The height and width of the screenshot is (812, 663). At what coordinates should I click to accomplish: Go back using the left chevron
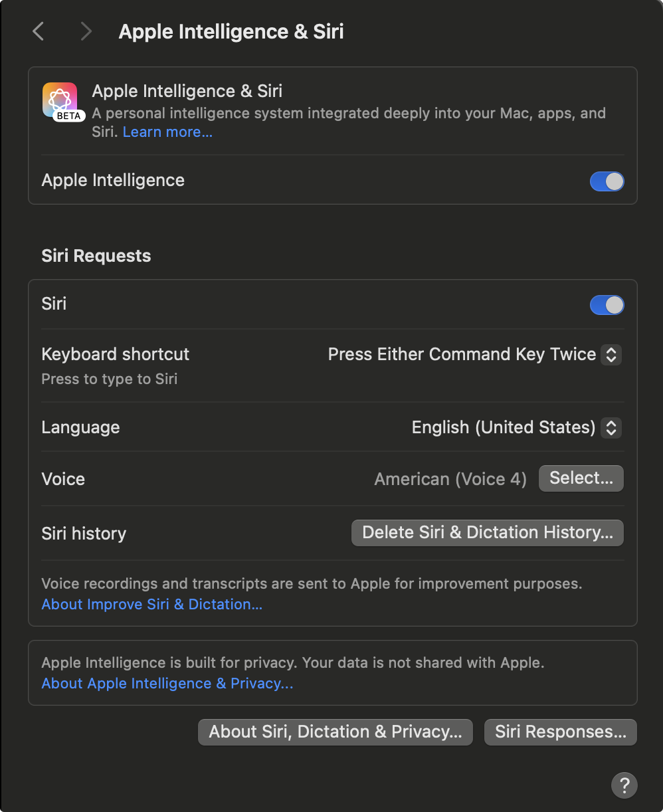(x=39, y=31)
